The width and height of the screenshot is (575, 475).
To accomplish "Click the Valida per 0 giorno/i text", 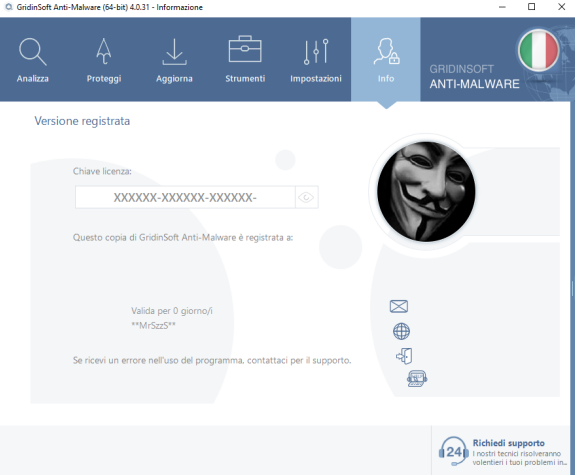I will (172, 311).
